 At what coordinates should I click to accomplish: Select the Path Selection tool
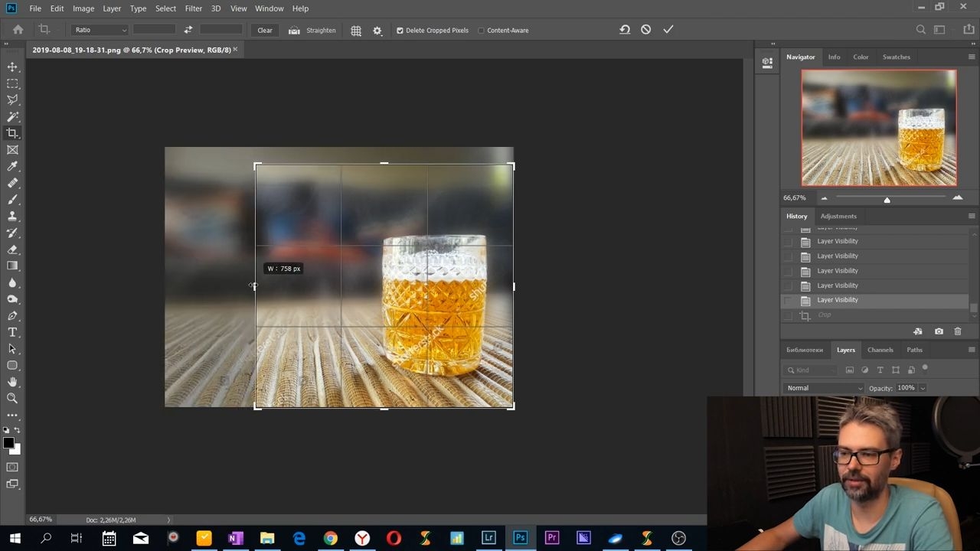click(12, 349)
